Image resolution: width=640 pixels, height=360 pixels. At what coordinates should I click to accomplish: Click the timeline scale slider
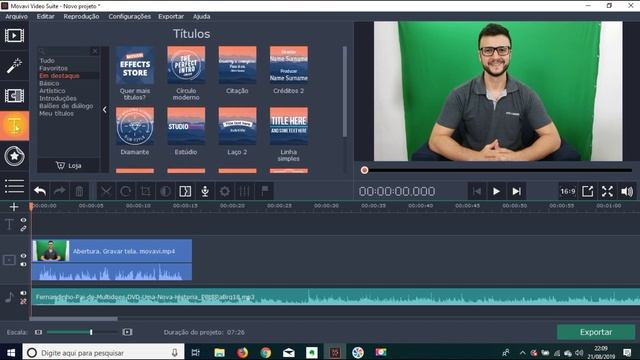click(x=91, y=332)
